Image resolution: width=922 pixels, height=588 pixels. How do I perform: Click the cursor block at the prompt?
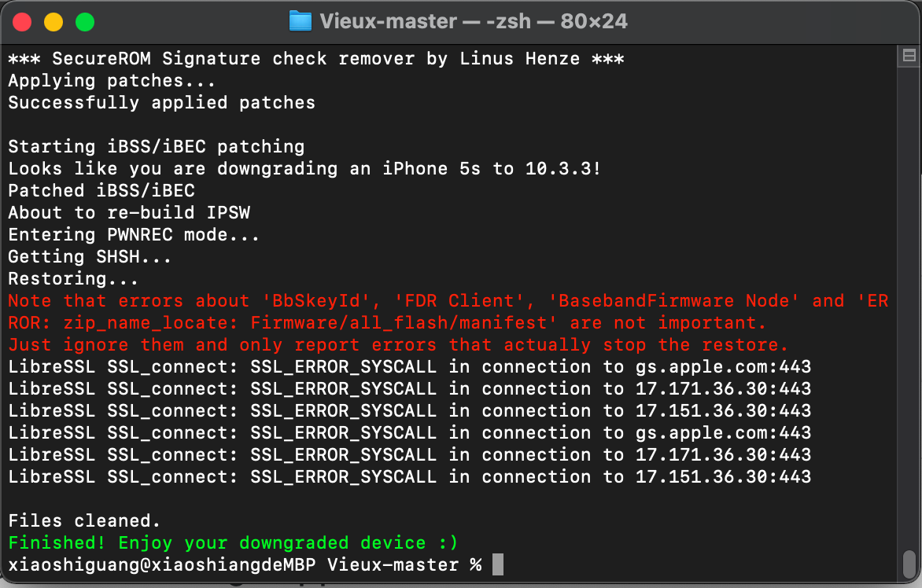497,564
